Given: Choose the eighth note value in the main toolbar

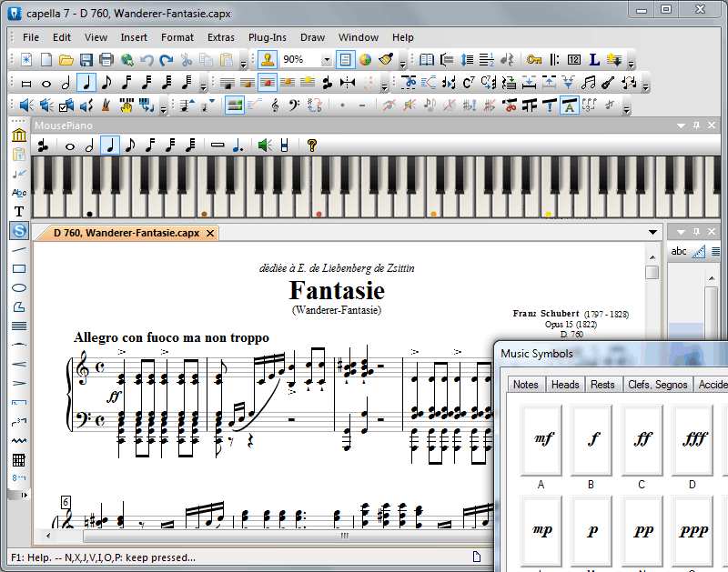Looking at the screenshot, I should (106, 83).
